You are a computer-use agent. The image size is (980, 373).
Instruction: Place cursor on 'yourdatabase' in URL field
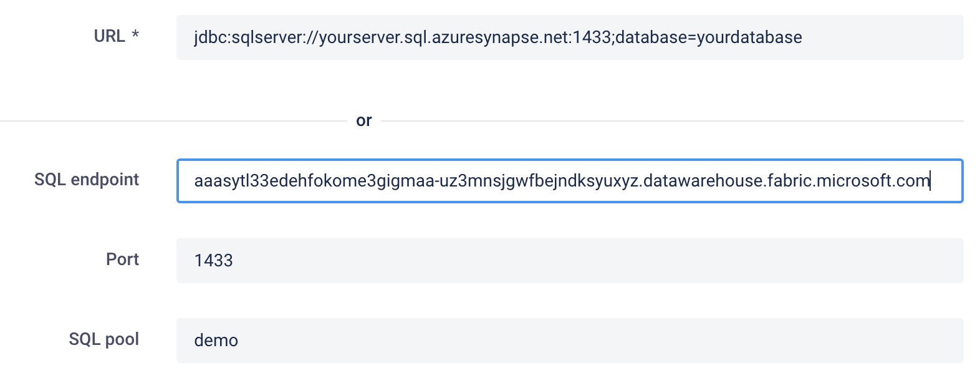pos(749,37)
